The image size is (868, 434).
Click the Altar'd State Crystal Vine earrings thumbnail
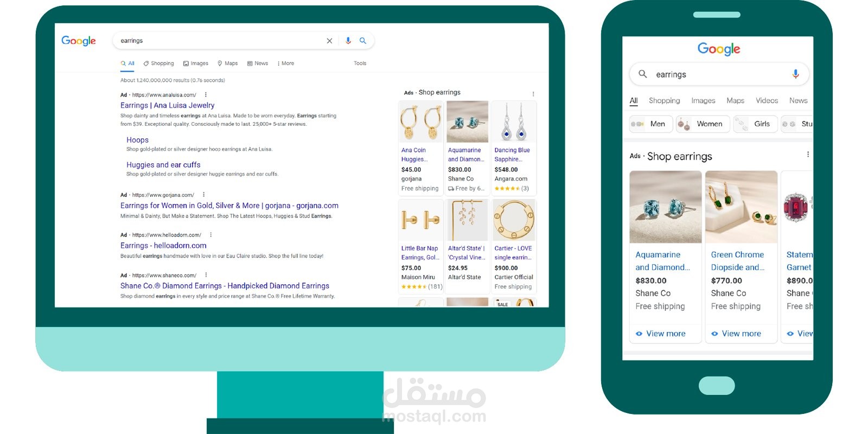[467, 220]
